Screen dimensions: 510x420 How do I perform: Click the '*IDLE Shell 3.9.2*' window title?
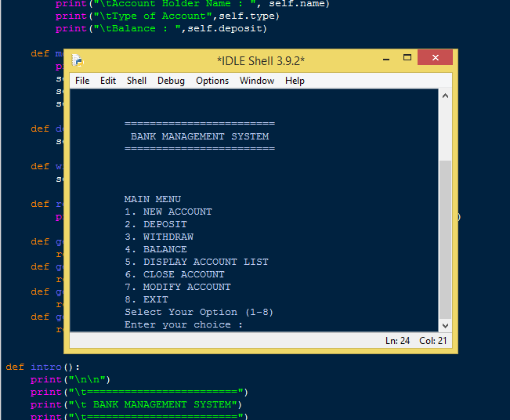pyautogui.click(x=261, y=61)
